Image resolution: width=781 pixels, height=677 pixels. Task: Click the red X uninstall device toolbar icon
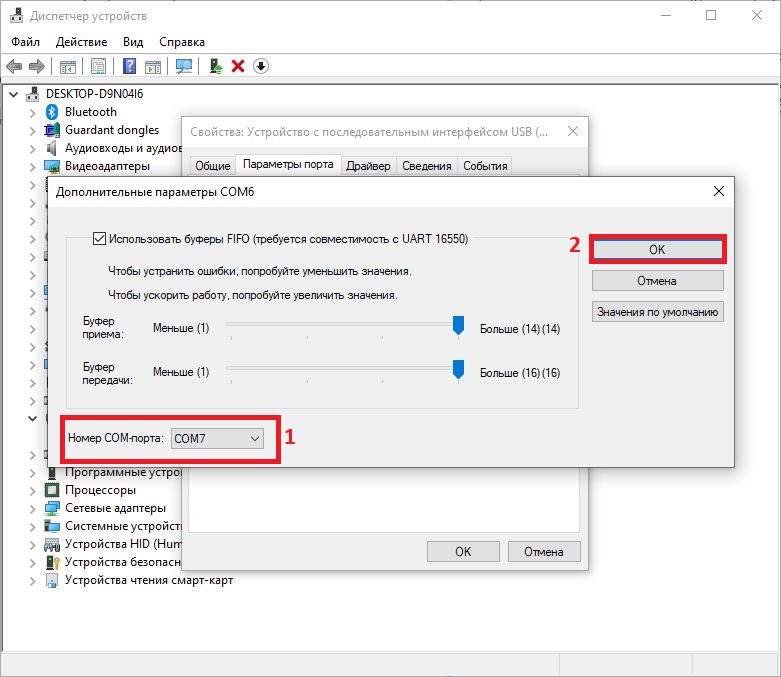(238, 66)
